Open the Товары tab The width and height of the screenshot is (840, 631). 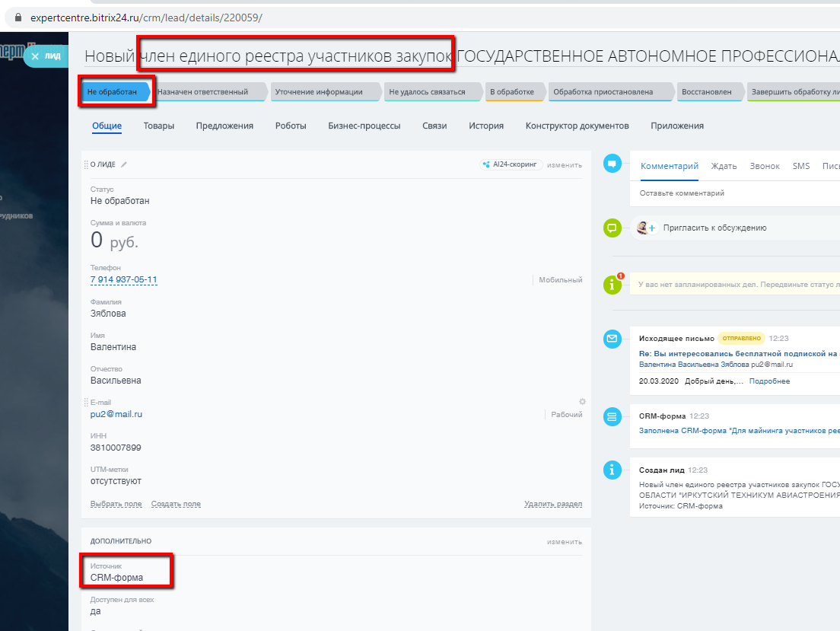[x=158, y=126]
